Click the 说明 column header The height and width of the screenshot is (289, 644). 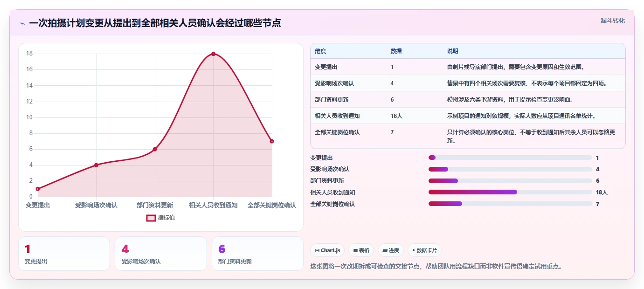452,51
